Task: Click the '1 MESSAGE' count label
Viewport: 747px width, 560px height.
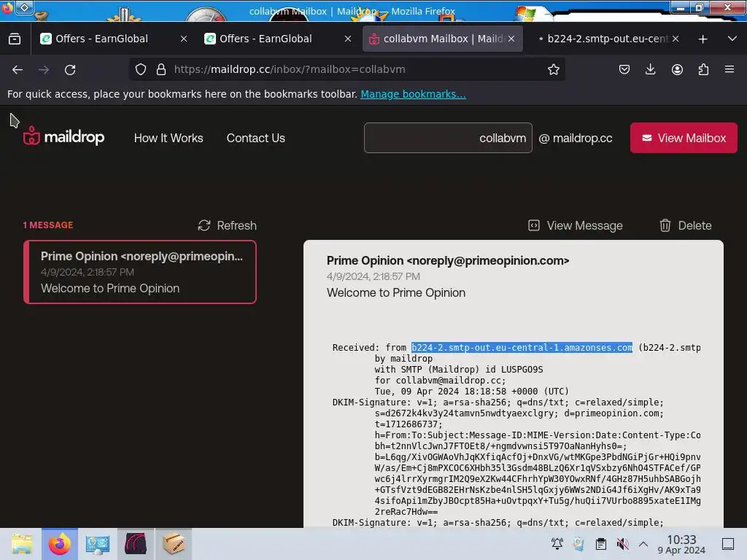Action: [x=48, y=225]
